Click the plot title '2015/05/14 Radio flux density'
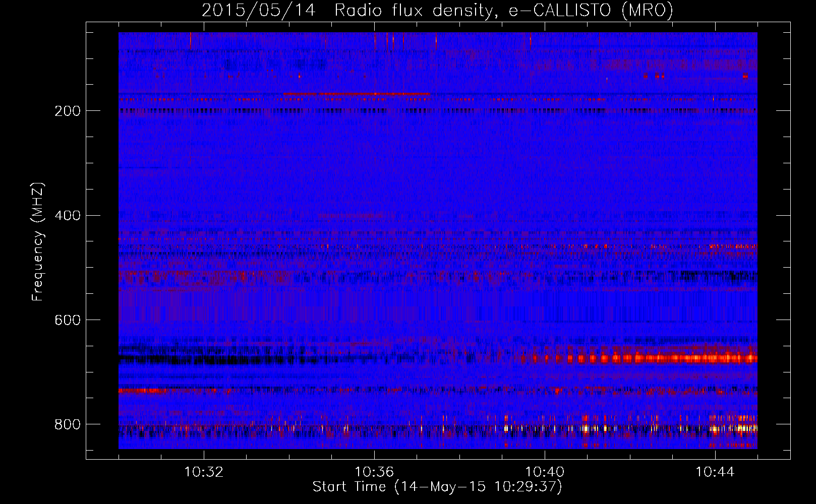The width and height of the screenshot is (816, 504). [438, 10]
